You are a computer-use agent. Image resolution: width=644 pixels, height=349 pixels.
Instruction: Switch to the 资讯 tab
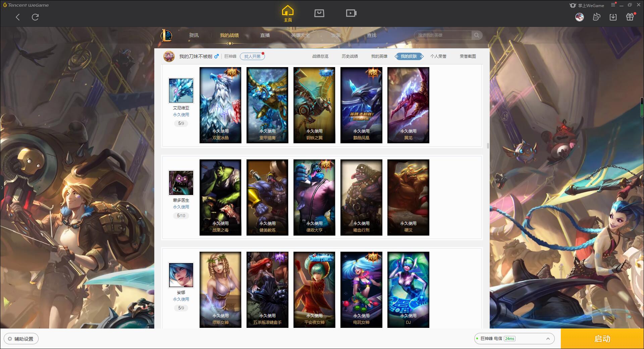(x=194, y=35)
